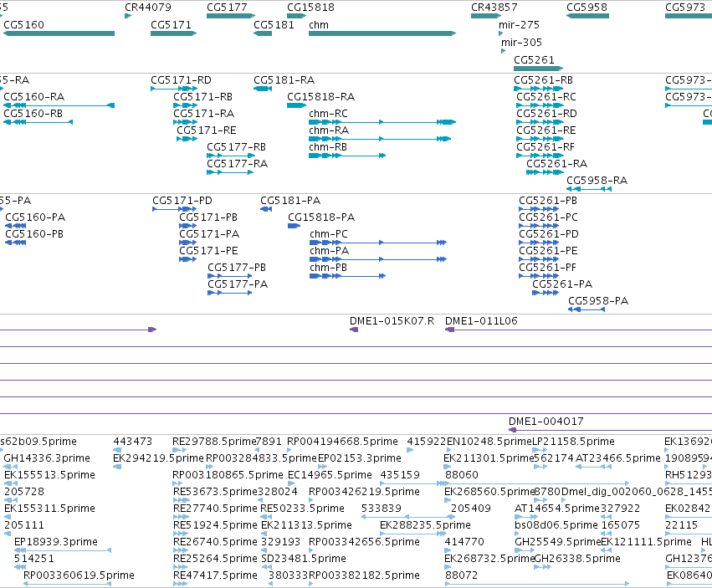Click transcript chm-RB
The width and height of the screenshot is (712, 588).
[x=328, y=147]
